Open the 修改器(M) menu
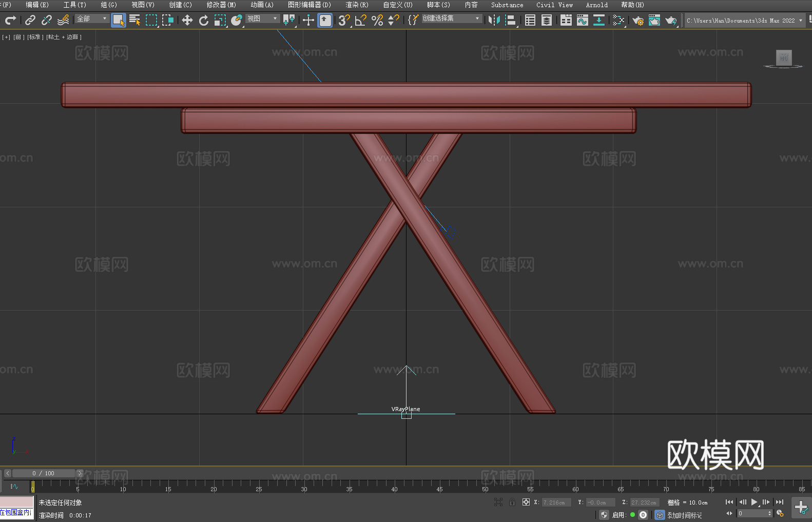The image size is (812, 522). (x=221, y=5)
